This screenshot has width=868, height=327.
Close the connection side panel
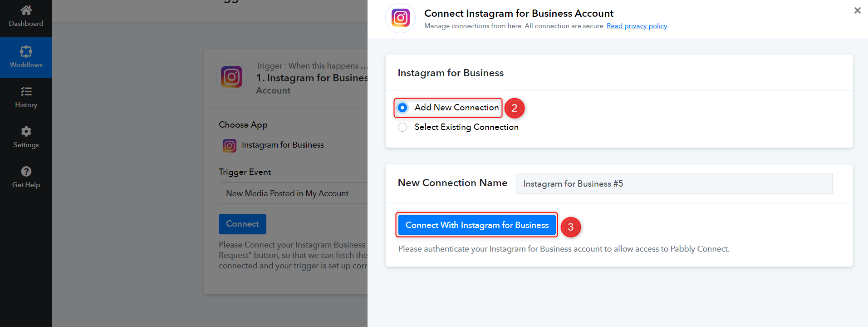tap(857, 10)
